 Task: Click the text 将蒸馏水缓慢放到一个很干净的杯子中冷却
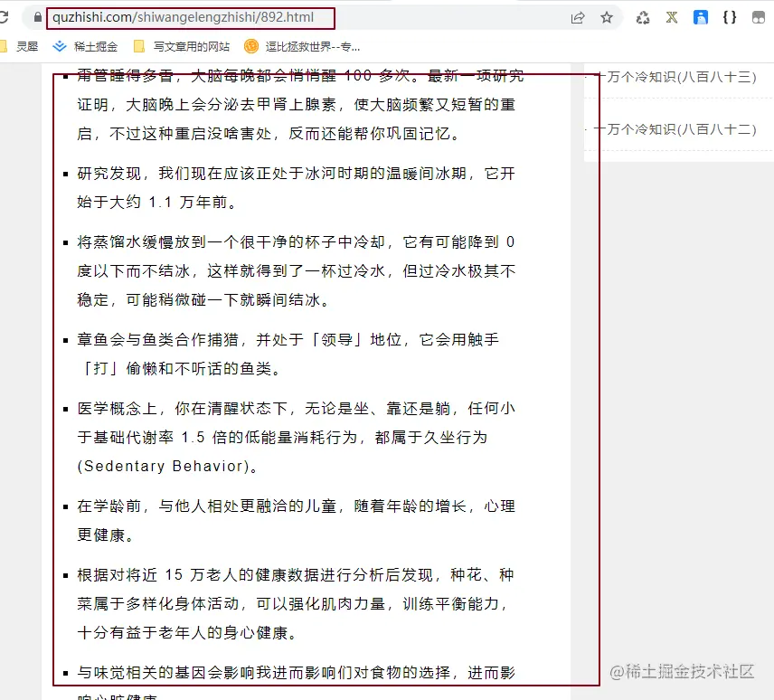click(231, 241)
